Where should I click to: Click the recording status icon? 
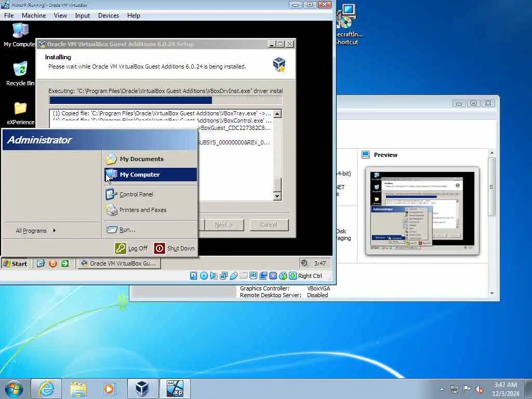coord(263,276)
